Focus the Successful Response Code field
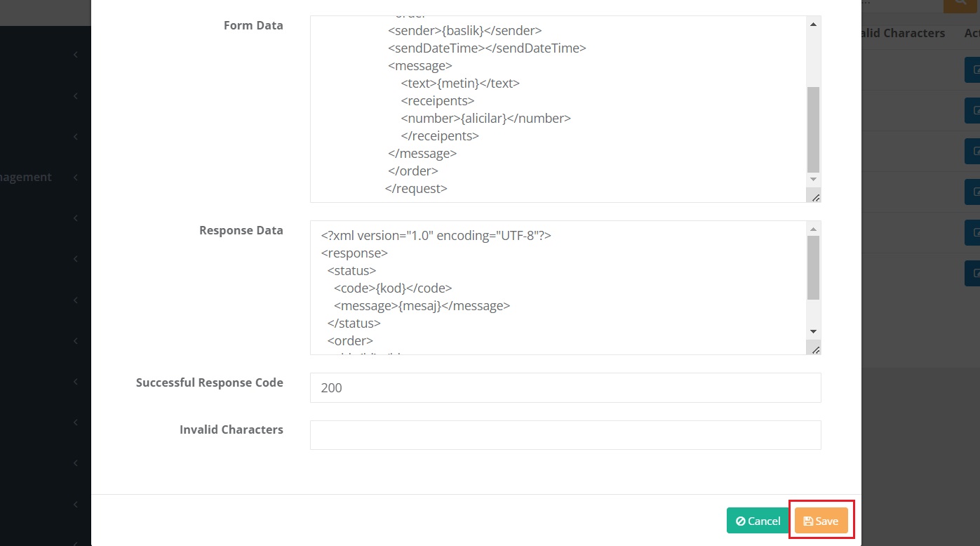Viewport: 980px width, 546px height. (x=565, y=387)
